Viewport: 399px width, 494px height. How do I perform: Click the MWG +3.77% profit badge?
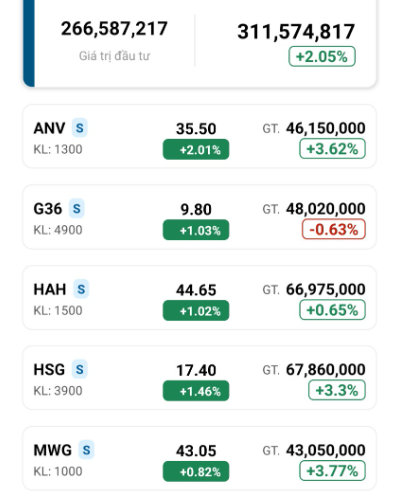coord(332,471)
